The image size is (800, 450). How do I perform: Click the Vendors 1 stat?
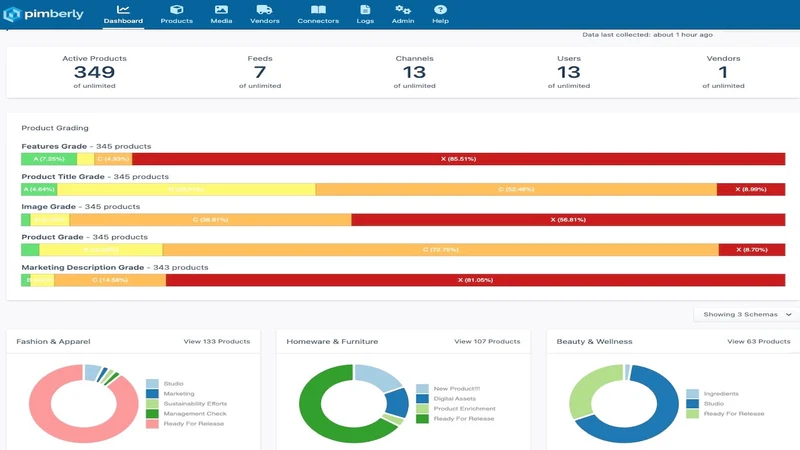[723, 72]
